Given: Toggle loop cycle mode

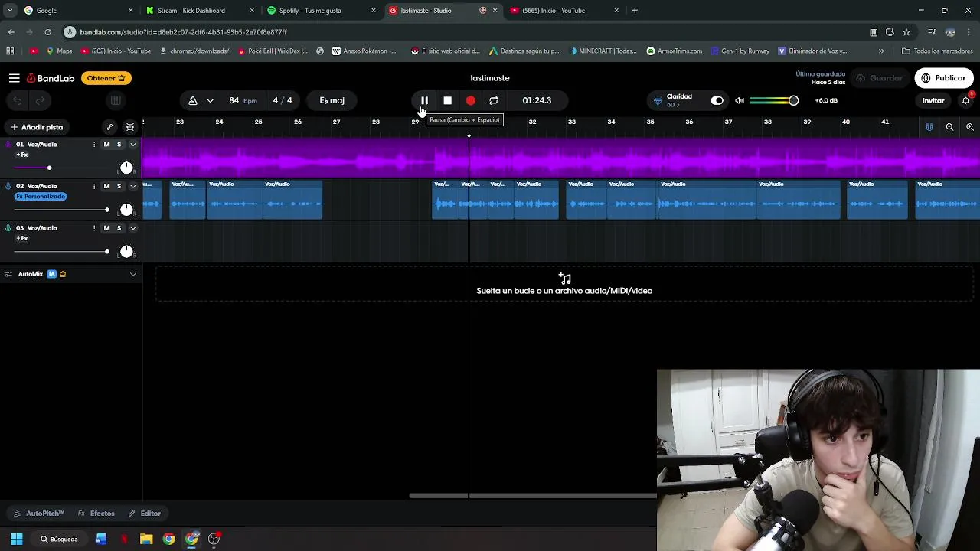Looking at the screenshot, I should coord(493,100).
